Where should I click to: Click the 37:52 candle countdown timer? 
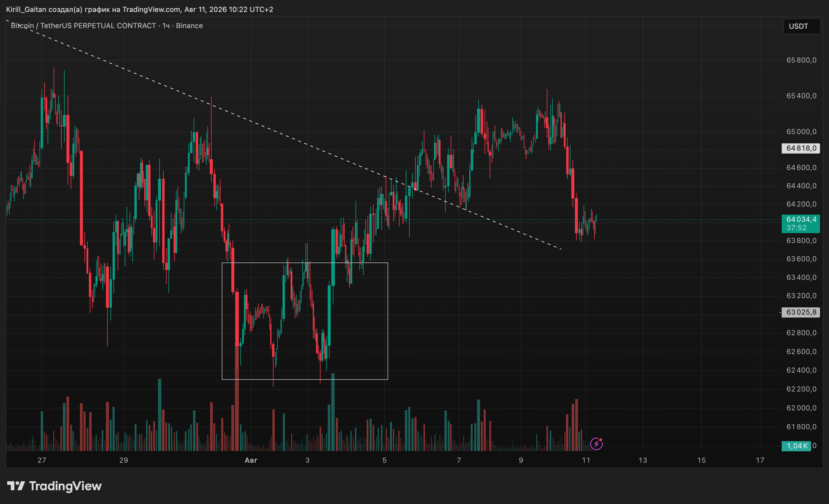tap(796, 228)
